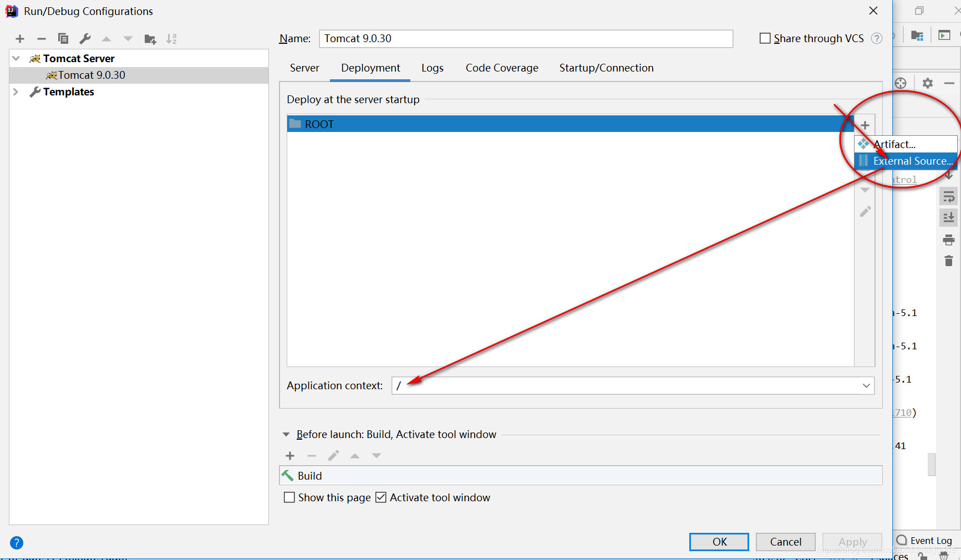961x560 pixels.
Task: Click the IDE console vertical scrollbar
Action: 932,465
